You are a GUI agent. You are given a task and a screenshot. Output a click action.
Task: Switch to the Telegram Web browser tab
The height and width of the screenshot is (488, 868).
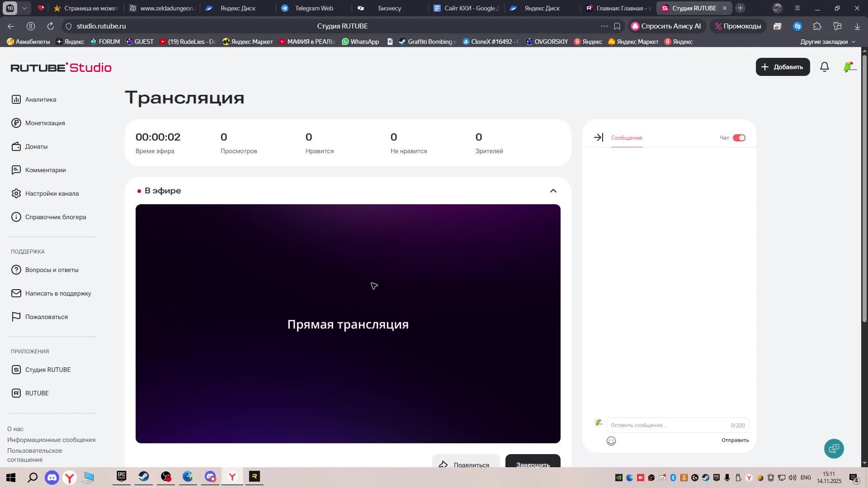pyautogui.click(x=313, y=8)
